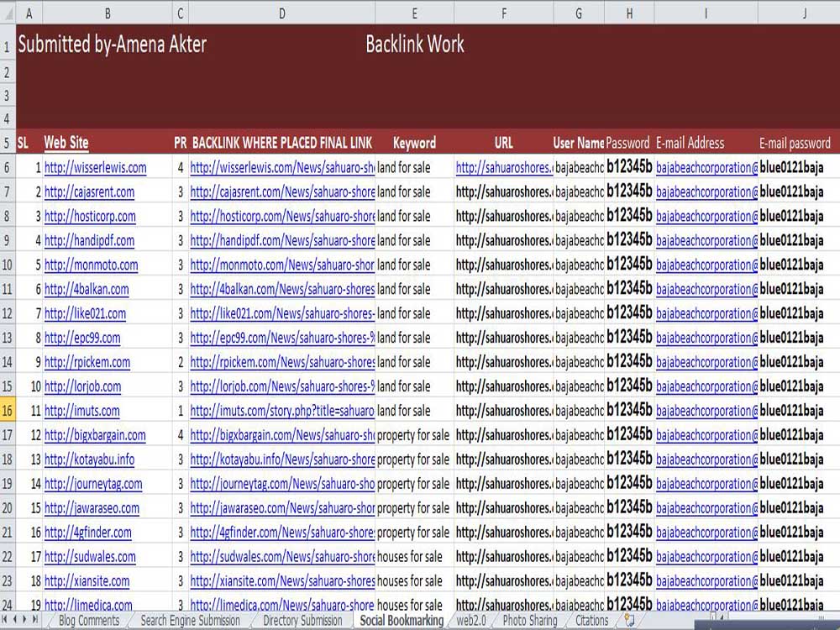Open http://lorjob.com website link
The height and width of the screenshot is (630, 840).
pos(82,386)
